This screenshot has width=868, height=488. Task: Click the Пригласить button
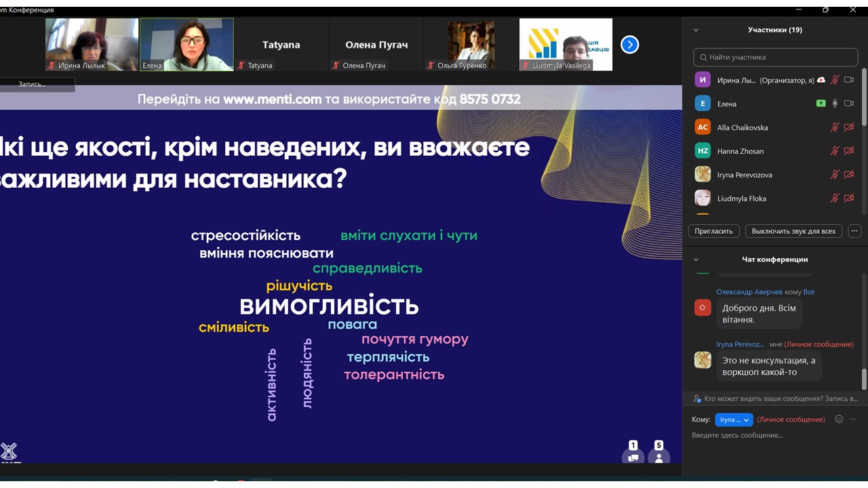[713, 231]
